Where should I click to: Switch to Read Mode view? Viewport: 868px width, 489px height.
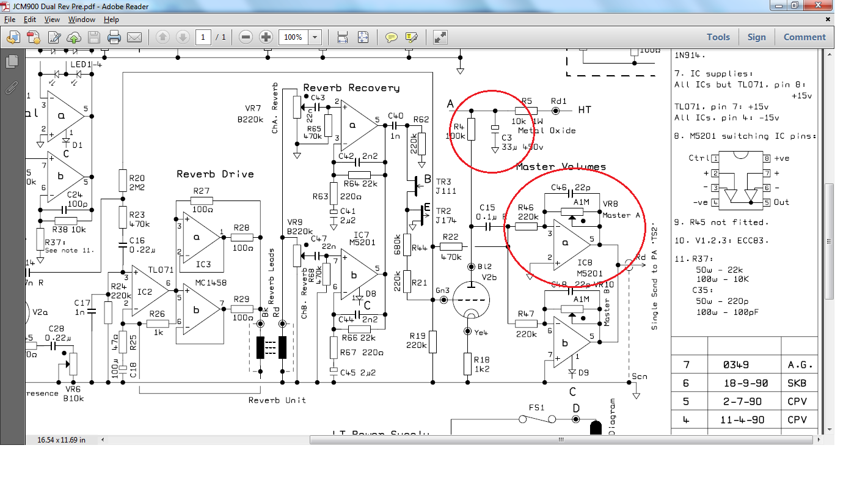pos(440,37)
